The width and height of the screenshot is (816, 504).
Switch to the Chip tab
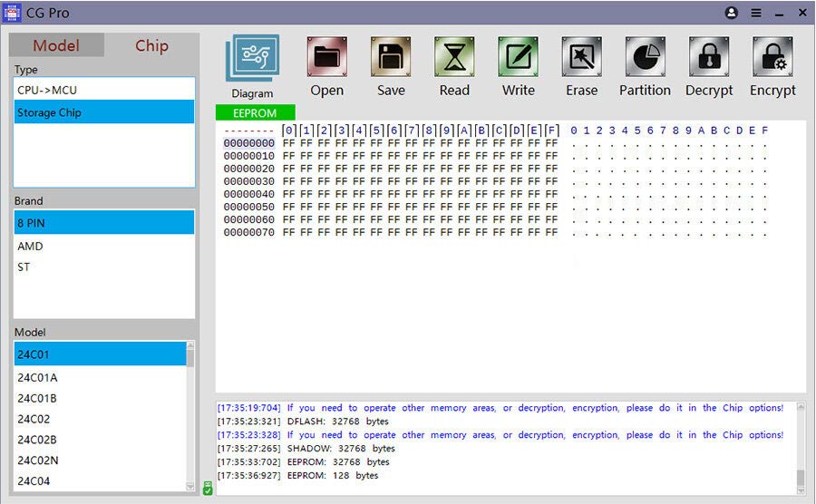(x=151, y=45)
